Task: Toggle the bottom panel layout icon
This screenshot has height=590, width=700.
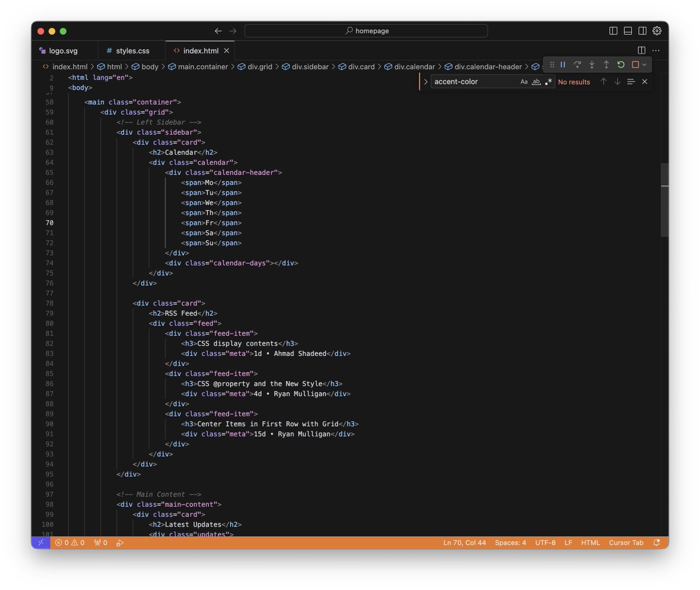Action: pos(628,31)
